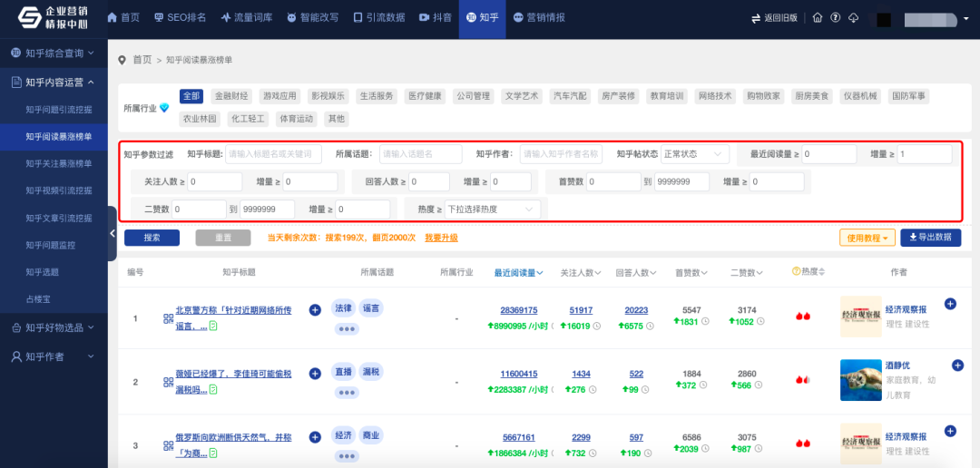
Task: Select the 全部 industry filter tag
Action: 191,96
